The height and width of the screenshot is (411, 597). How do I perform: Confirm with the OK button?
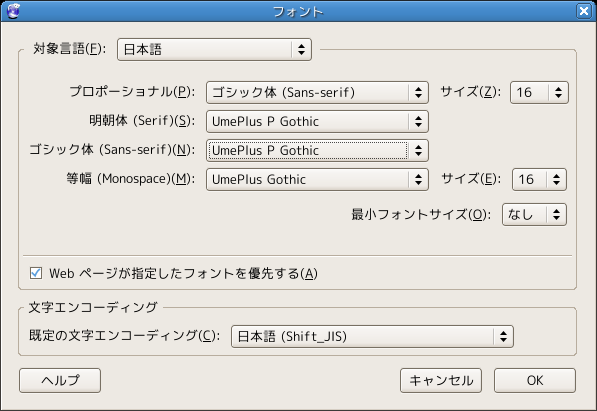[535, 380]
